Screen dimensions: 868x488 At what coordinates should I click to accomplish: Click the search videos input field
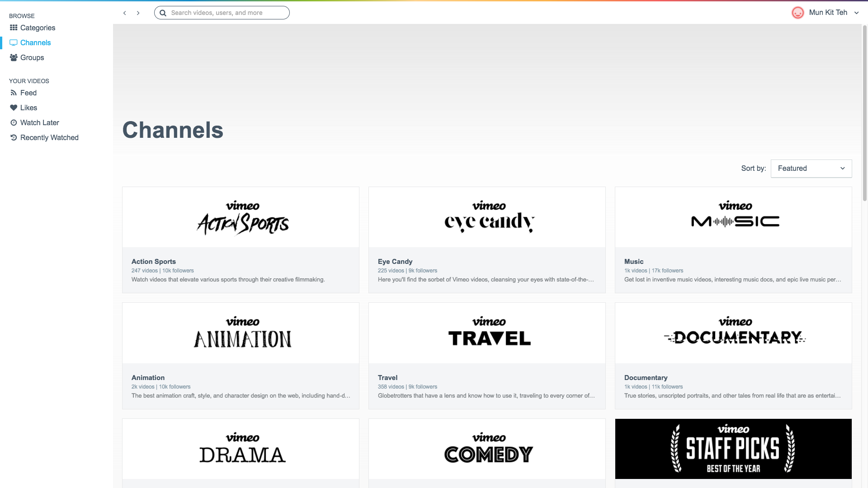pyautogui.click(x=222, y=13)
